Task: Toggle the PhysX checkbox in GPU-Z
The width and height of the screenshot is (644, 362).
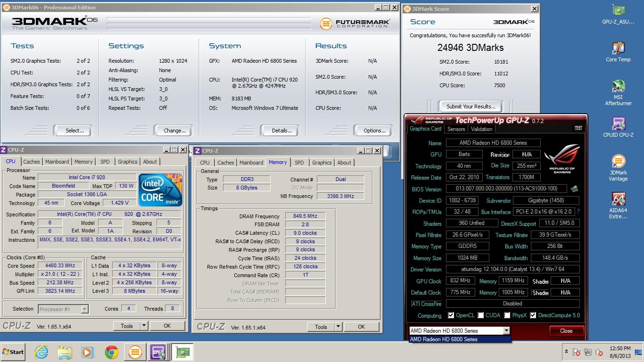Action: pyautogui.click(x=507, y=315)
